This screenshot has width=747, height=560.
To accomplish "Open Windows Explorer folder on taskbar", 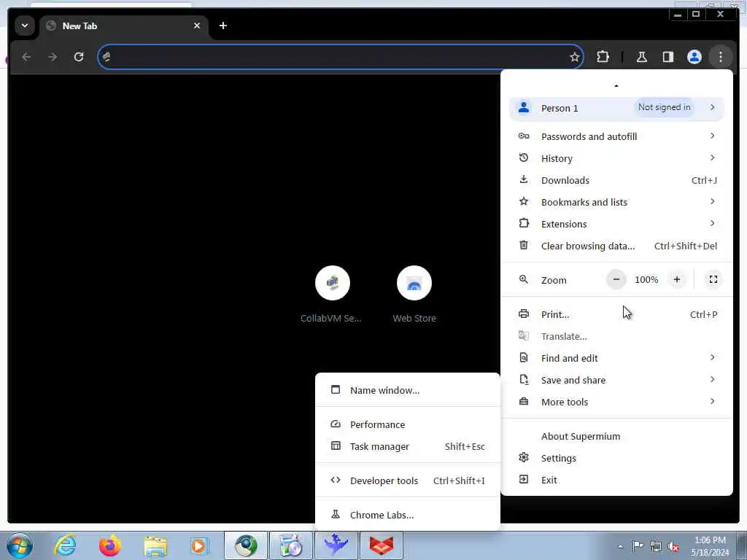I will click(x=155, y=545).
